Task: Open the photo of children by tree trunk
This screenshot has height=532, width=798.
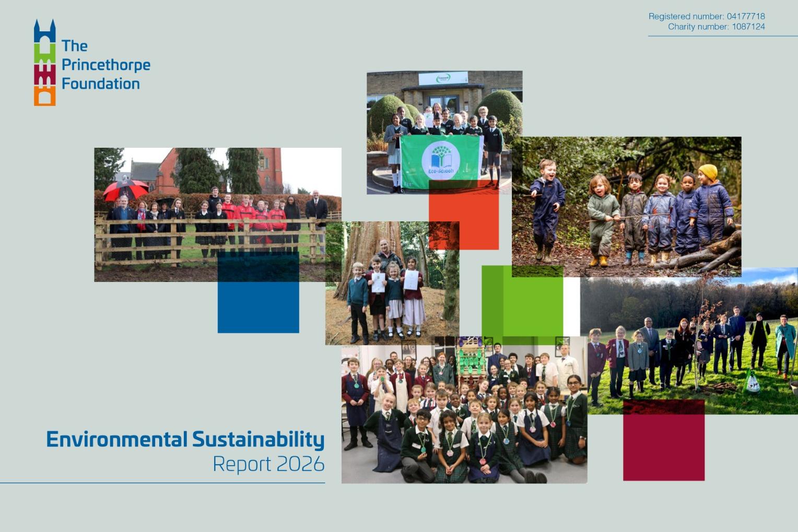Action: pyautogui.click(x=392, y=283)
